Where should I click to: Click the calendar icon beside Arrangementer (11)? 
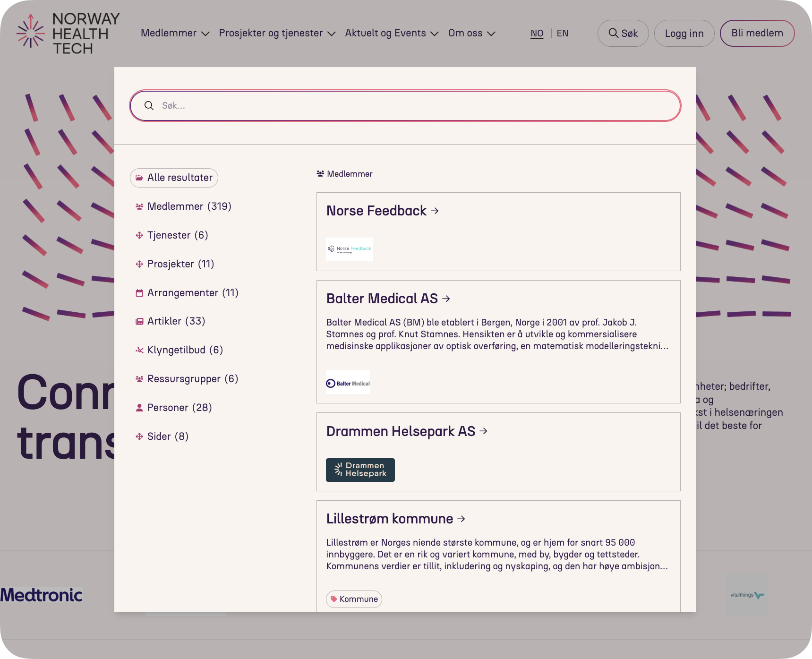139,293
